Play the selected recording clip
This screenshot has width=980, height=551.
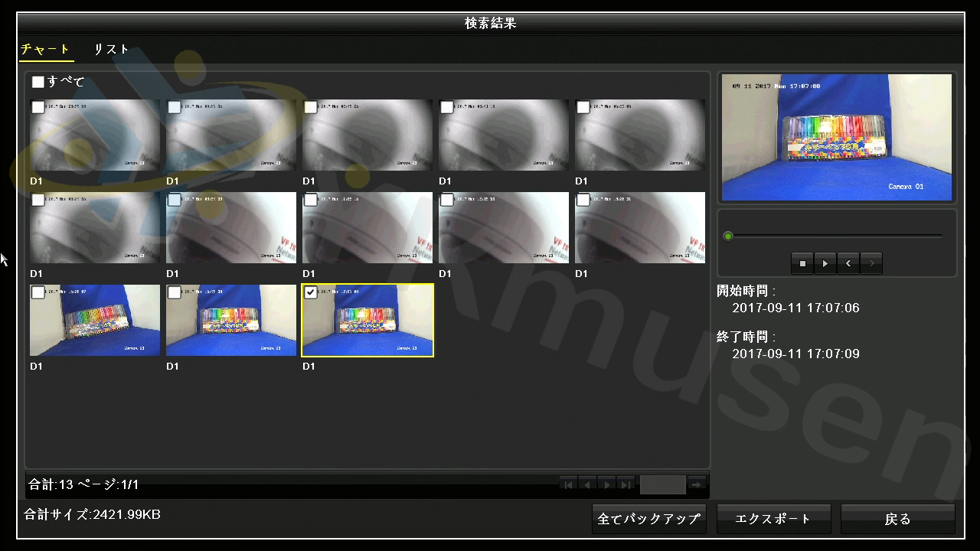pyautogui.click(x=825, y=263)
